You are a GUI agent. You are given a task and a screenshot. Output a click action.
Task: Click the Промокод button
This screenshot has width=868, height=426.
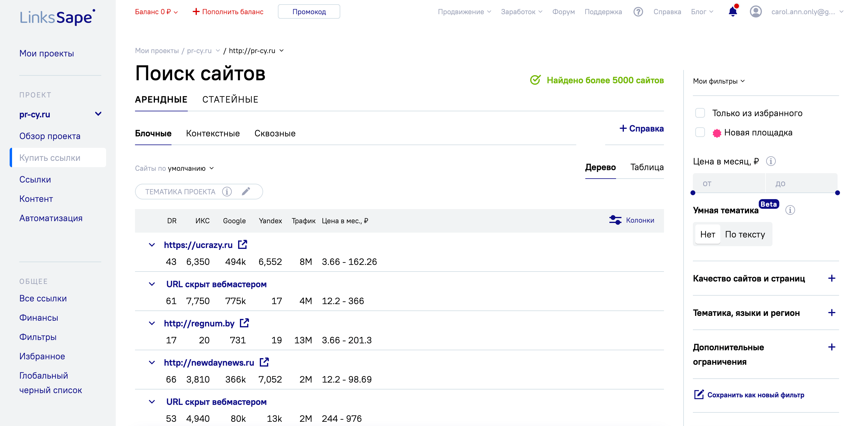click(309, 11)
